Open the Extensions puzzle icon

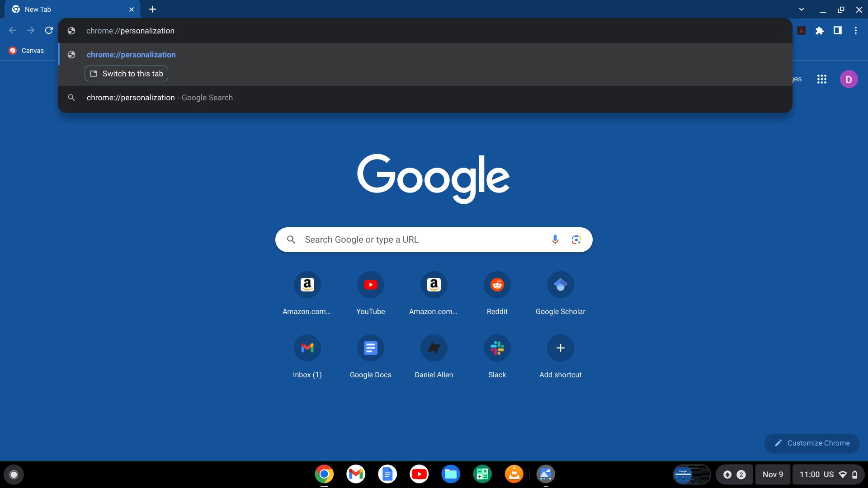pyautogui.click(x=820, y=30)
